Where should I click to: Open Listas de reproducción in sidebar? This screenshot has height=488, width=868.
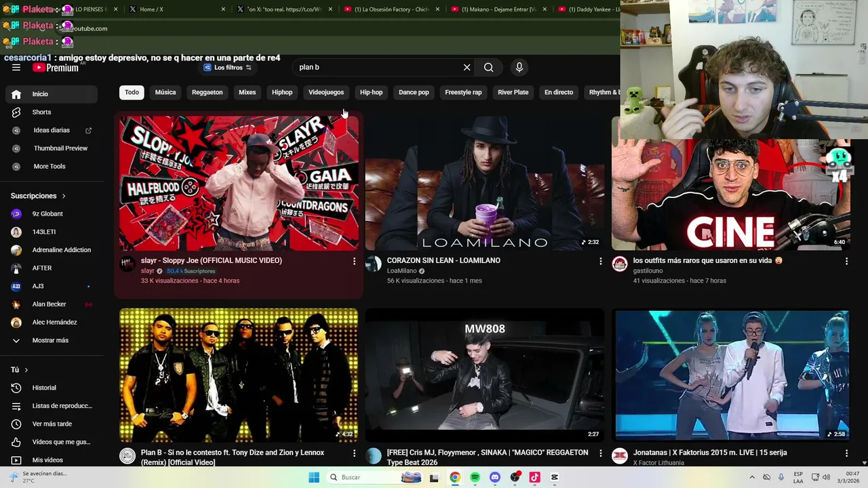pos(52,406)
